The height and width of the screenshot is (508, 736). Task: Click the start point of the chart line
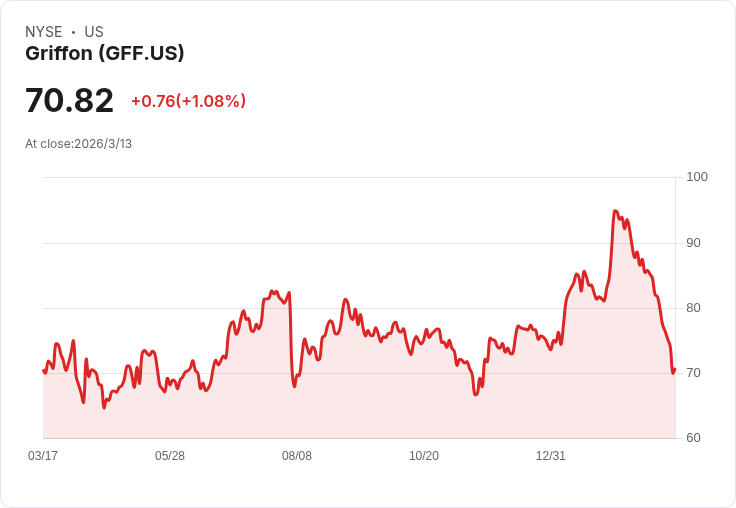44,370
